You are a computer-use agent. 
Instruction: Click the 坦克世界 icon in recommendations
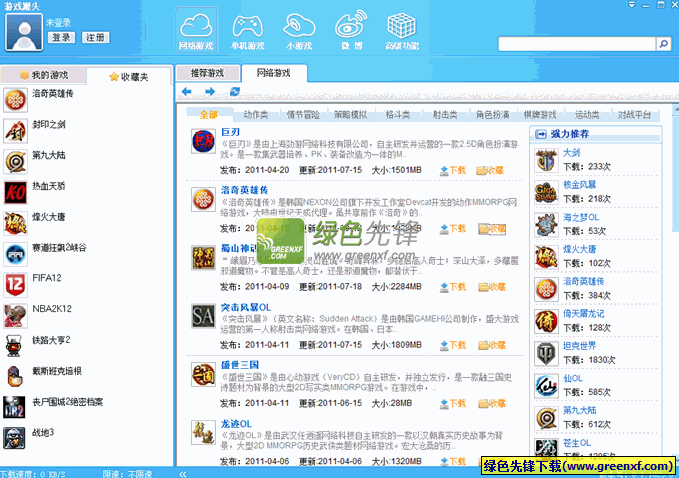coord(546,353)
